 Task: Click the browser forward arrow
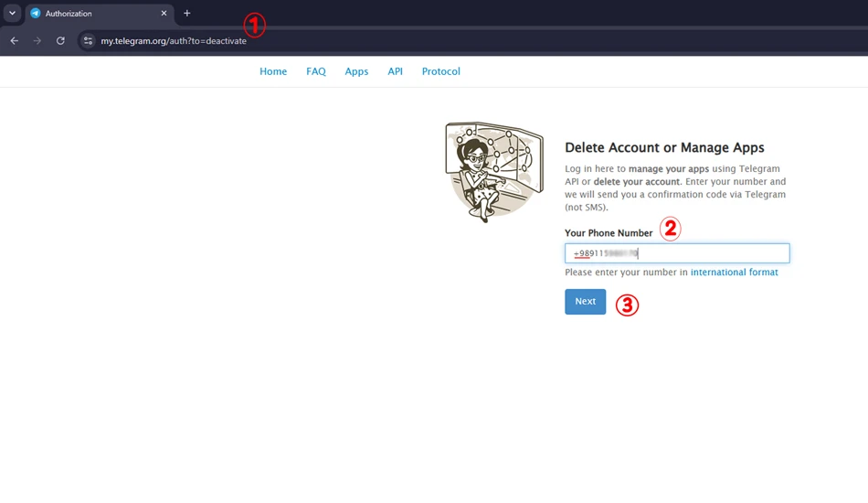tap(37, 40)
